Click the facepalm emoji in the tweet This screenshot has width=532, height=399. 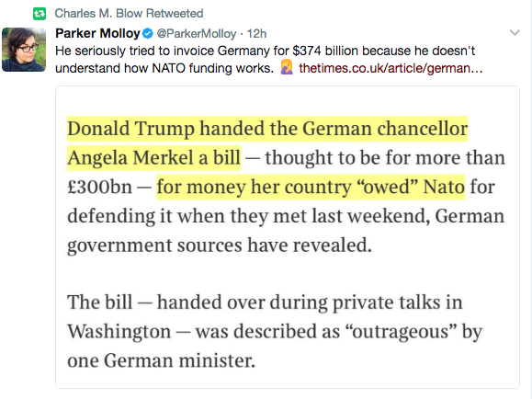(x=287, y=67)
